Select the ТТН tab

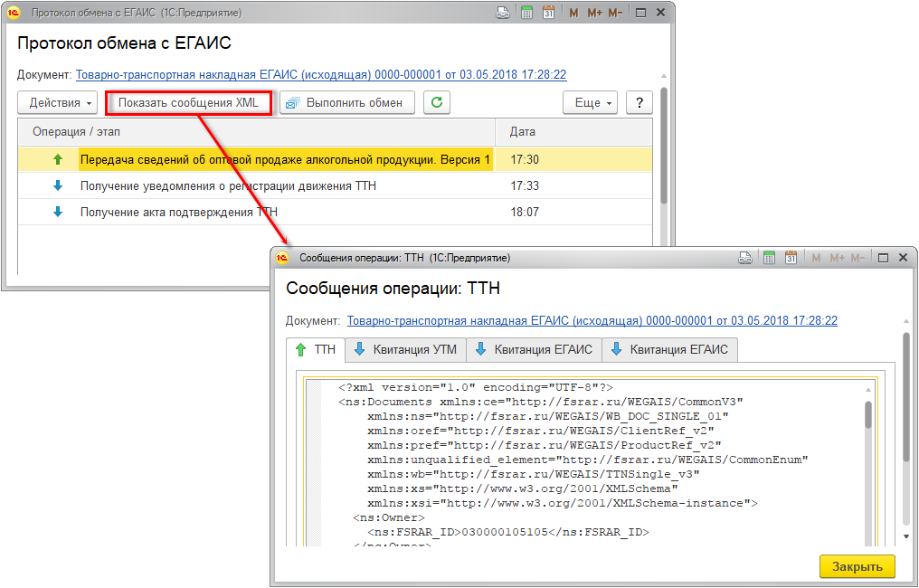click(x=316, y=350)
